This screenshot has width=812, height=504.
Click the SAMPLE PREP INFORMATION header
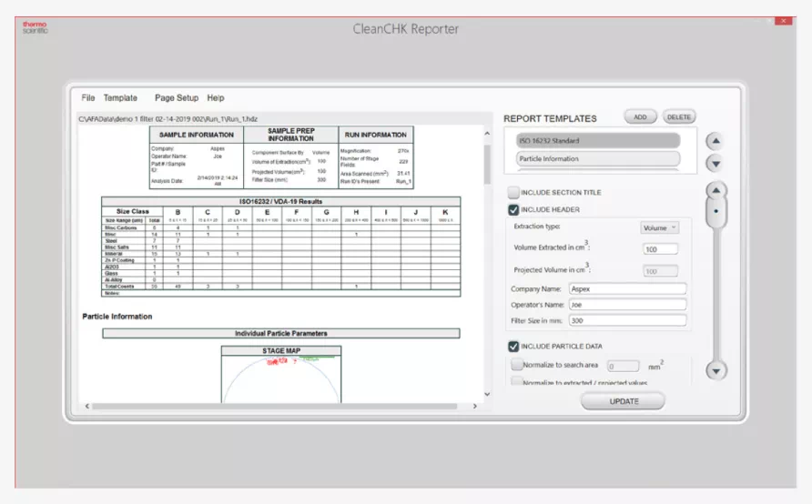point(290,135)
